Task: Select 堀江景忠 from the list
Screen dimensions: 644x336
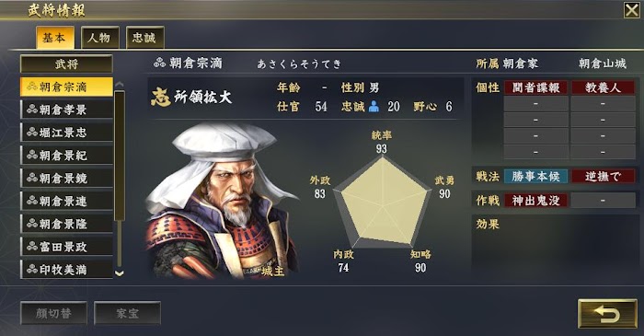Action: pyautogui.click(x=66, y=133)
